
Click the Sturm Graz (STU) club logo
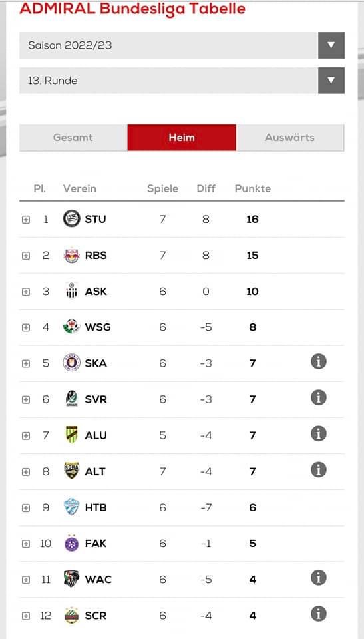click(x=72, y=219)
